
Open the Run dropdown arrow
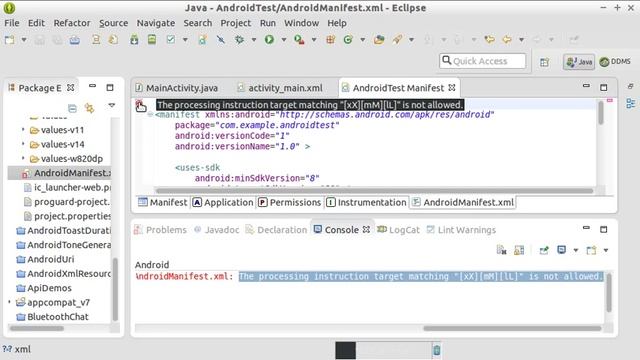[284, 40]
